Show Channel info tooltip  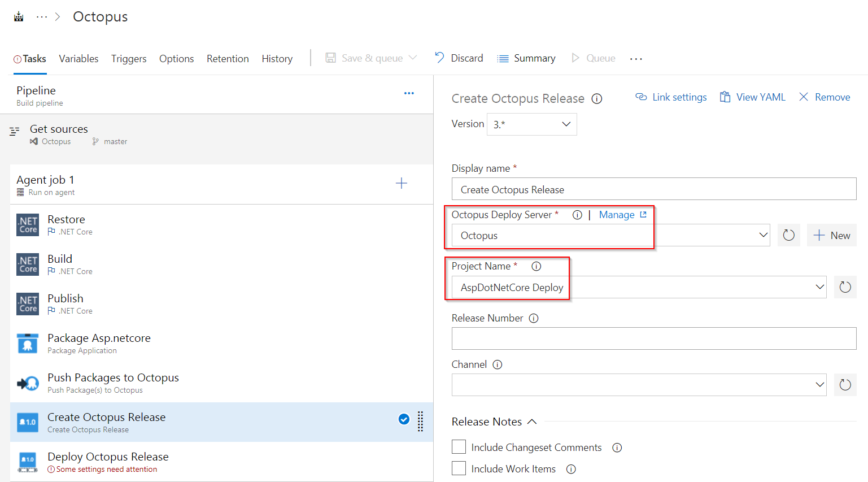[x=498, y=364]
